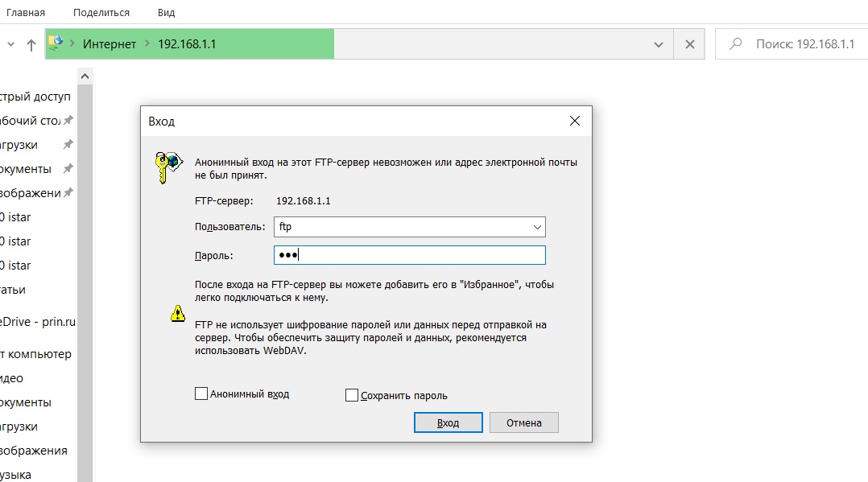This screenshot has width=868, height=482.
Task: Select Изображения under Этот компьютер
Action: (x=34, y=451)
